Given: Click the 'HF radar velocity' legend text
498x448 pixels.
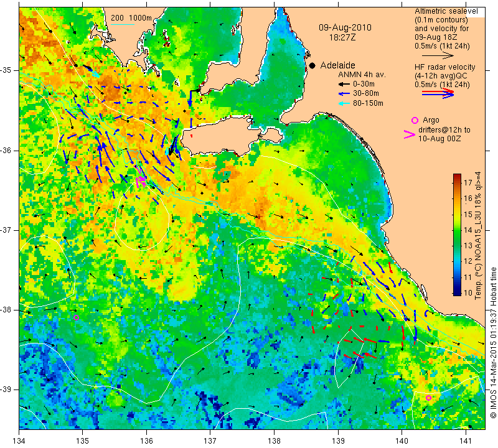Looking at the screenshot, I should (444, 67).
